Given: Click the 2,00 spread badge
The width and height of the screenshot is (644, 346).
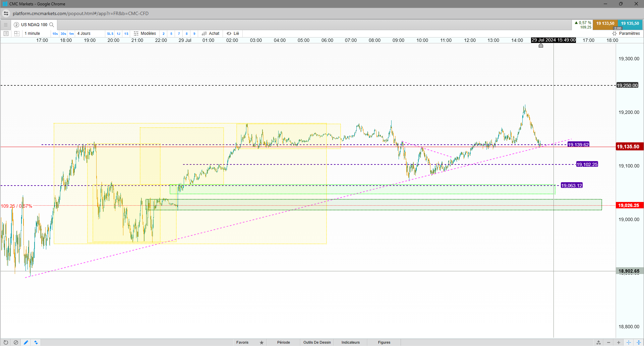Looking at the screenshot, I should point(618,28).
